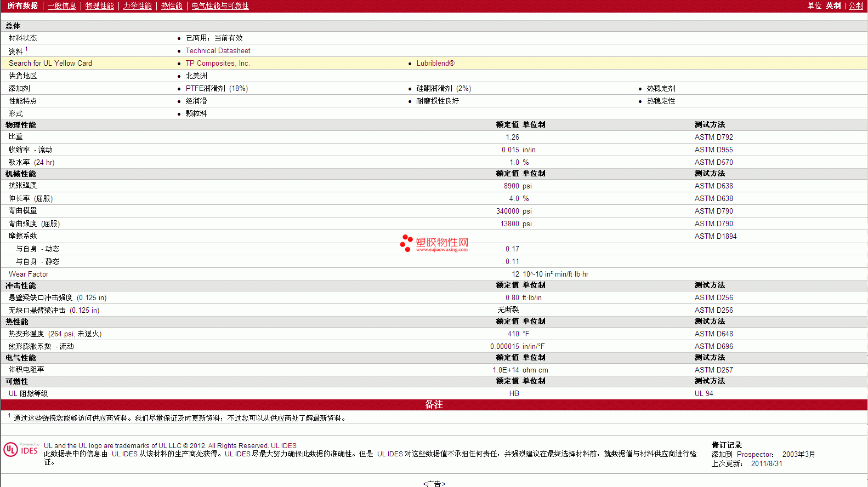The image size is (868, 487).
Task: Click the 上次更新 date 2011/8/31
Action: [767, 464]
